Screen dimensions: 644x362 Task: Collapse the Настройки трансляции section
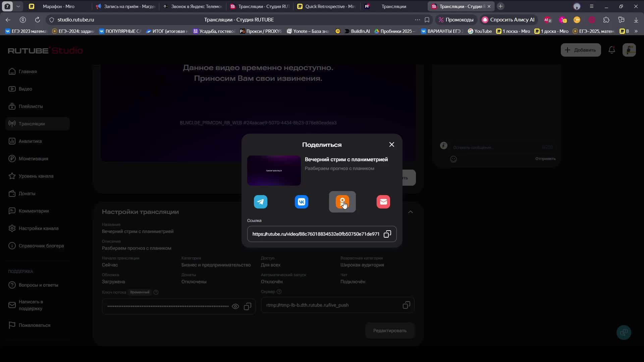pyautogui.click(x=411, y=212)
